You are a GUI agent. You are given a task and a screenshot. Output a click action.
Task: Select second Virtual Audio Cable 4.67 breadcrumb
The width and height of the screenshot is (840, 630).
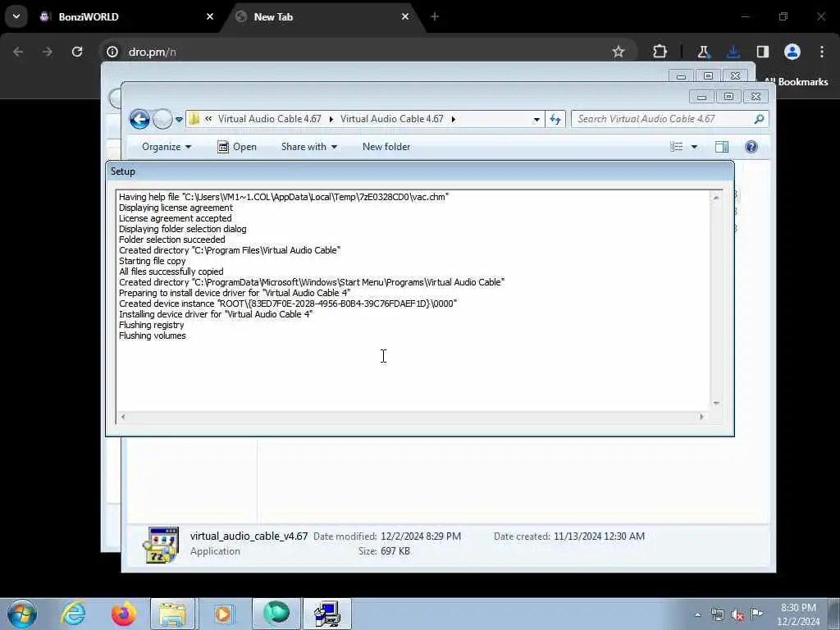pos(391,119)
